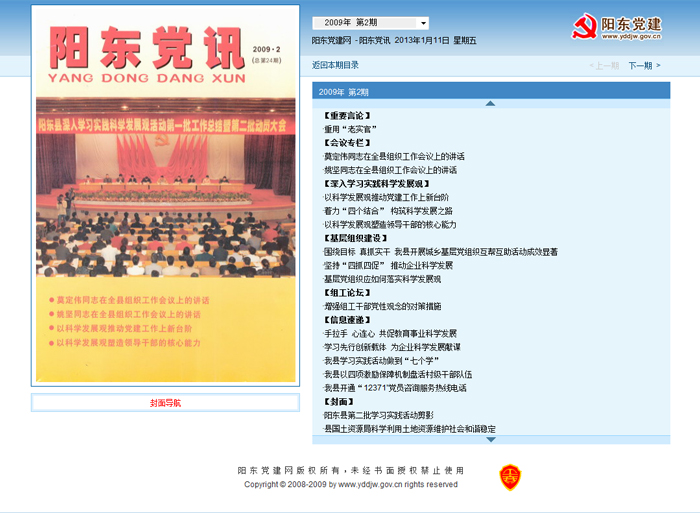Click the 阳东党建 party emblem logo
Screen dimensions: 700x513
(584, 27)
